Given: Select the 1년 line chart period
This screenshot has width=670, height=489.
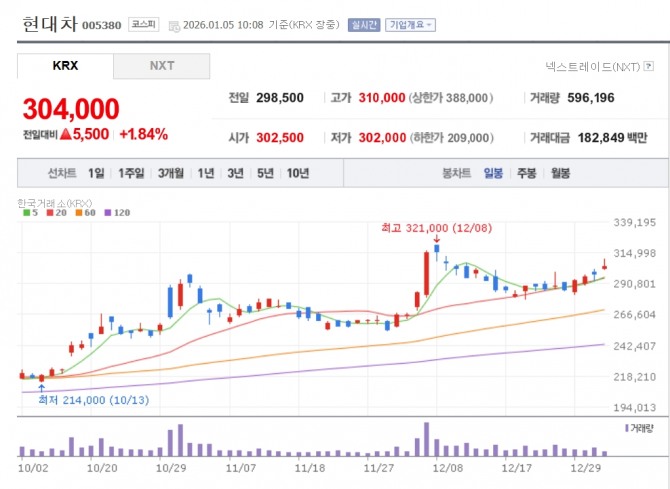Looking at the screenshot, I should (x=206, y=173).
